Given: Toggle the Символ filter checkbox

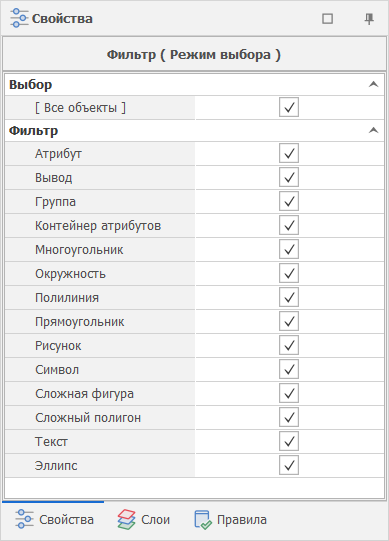Looking at the screenshot, I should coord(289,370).
